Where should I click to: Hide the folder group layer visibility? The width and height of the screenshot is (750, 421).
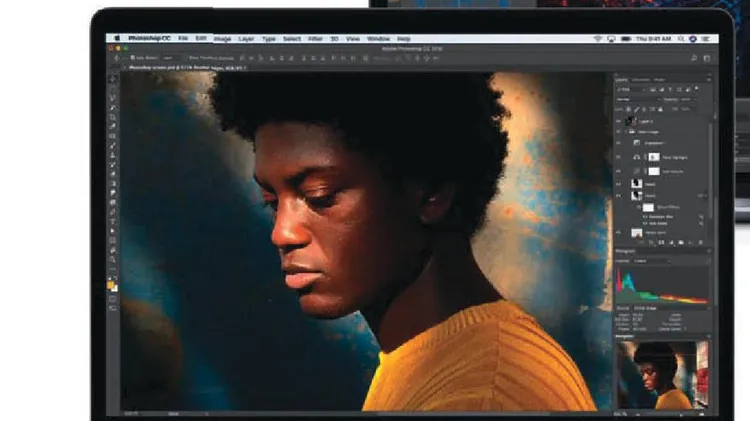[x=618, y=132]
